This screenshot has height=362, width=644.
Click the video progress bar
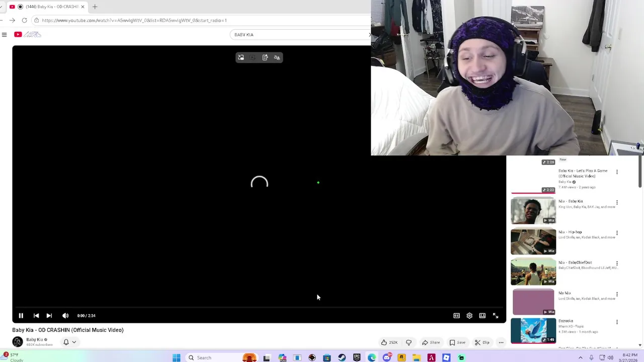click(x=259, y=307)
